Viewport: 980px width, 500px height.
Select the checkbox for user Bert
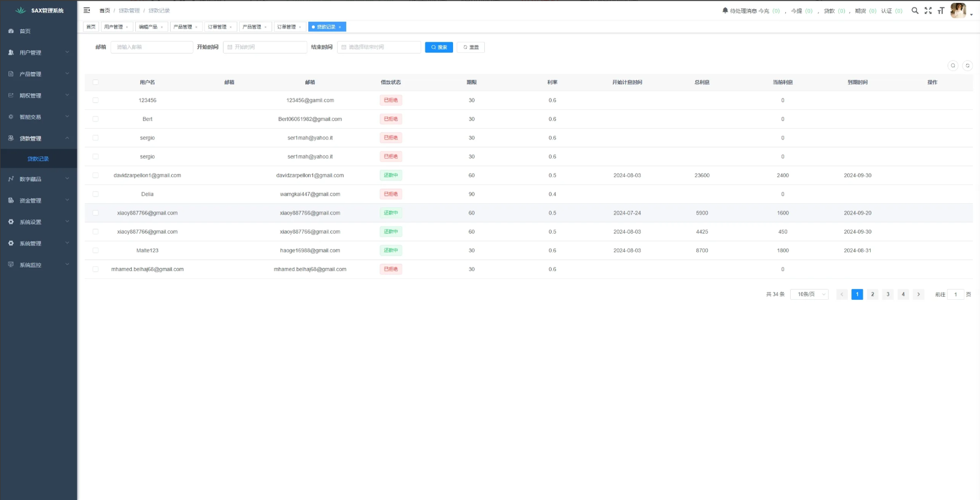coord(96,119)
